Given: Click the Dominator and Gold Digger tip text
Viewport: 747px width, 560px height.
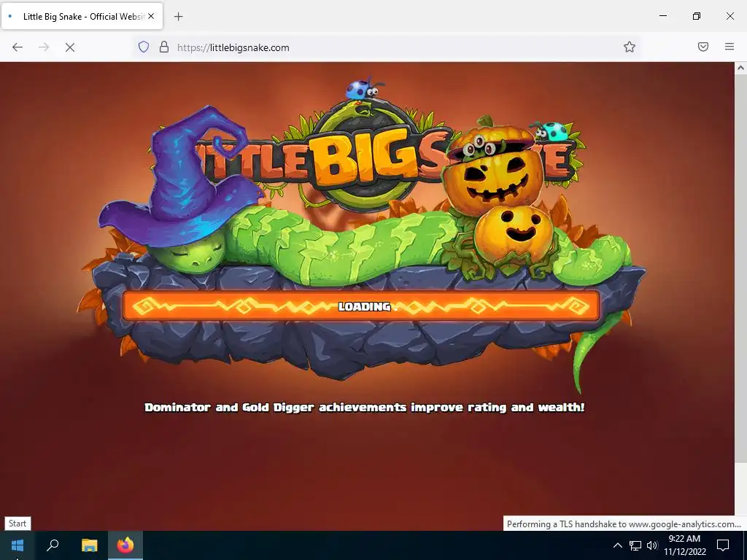Looking at the screenshot, I should click(365, 408).
